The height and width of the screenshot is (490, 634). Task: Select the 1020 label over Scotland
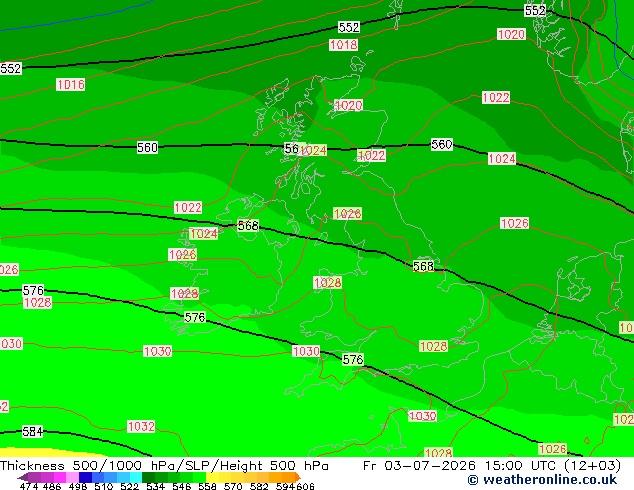(349, 106)
